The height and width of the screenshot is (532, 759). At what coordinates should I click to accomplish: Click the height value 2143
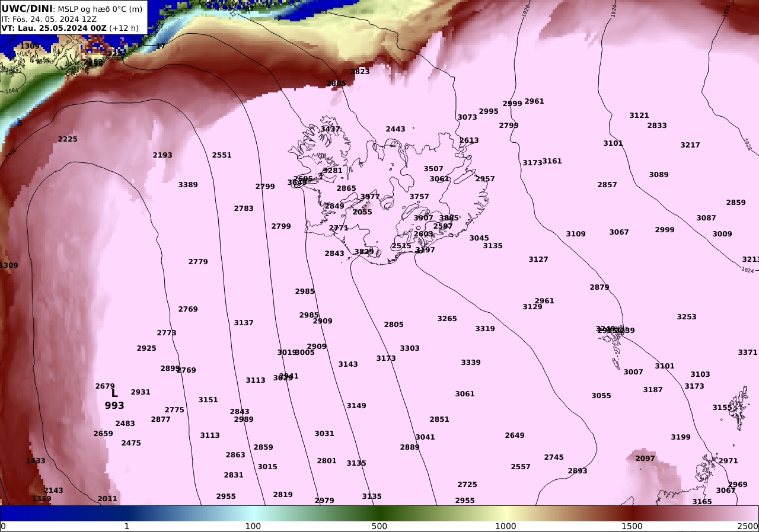point(53,491)
